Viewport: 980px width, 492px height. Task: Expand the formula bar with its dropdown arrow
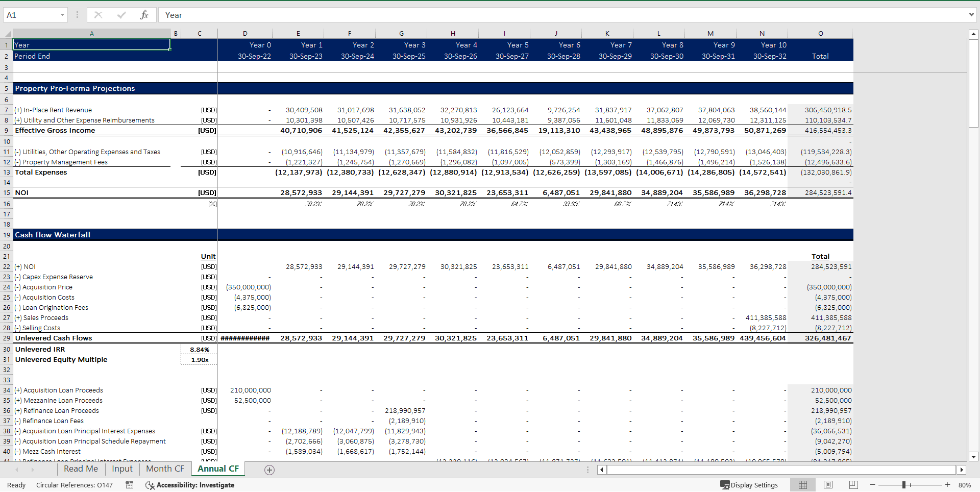click(972, 15)
